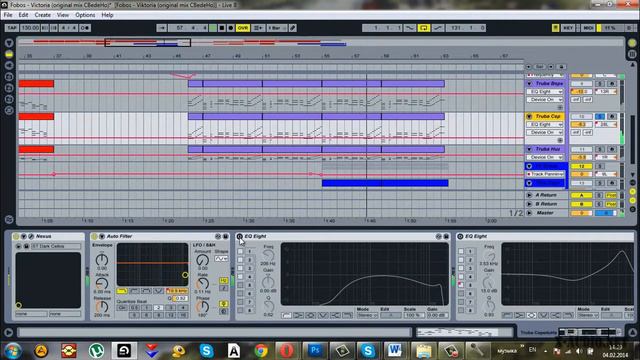The image size is (640, 360).
Task: Select the bell filter type in EQ Eight
Action: coord(311,316)
